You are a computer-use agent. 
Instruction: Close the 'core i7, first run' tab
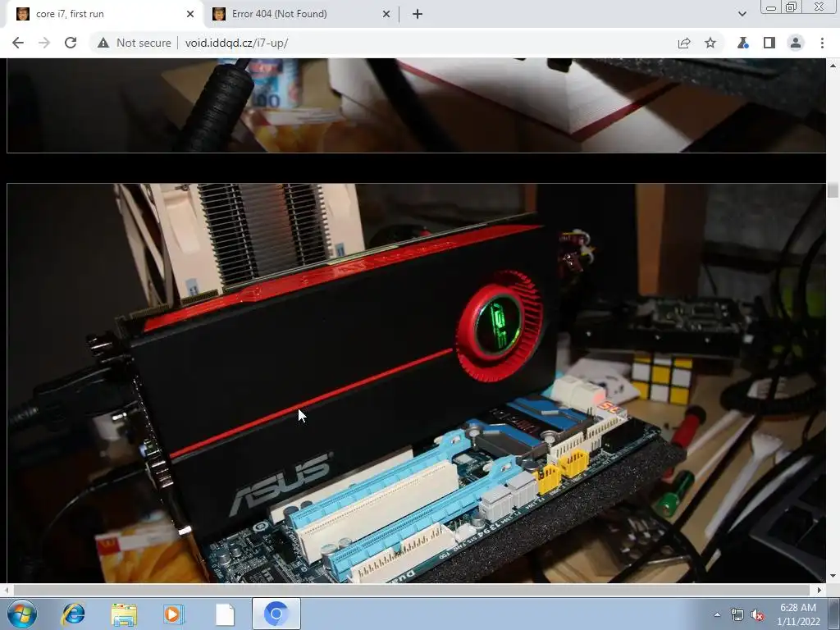tap(190, 14)
